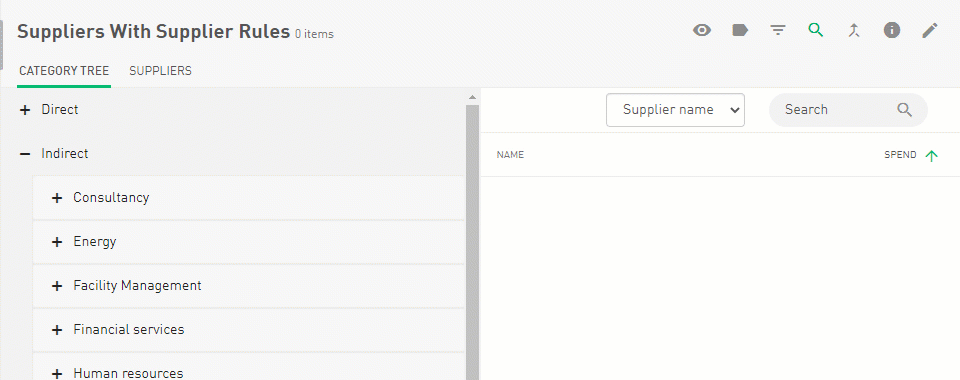
Task: Click the eye visibility icon in header
Action: (702, 30)
